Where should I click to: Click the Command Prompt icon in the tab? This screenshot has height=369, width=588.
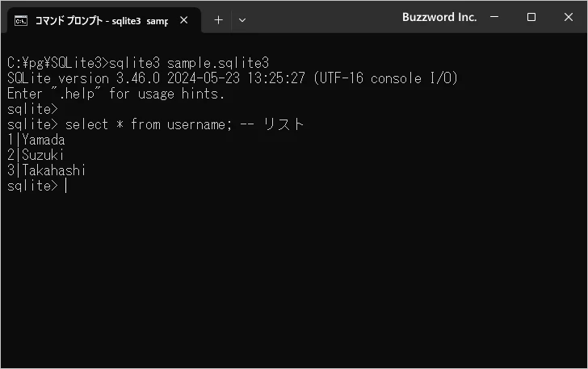[21, 19]
